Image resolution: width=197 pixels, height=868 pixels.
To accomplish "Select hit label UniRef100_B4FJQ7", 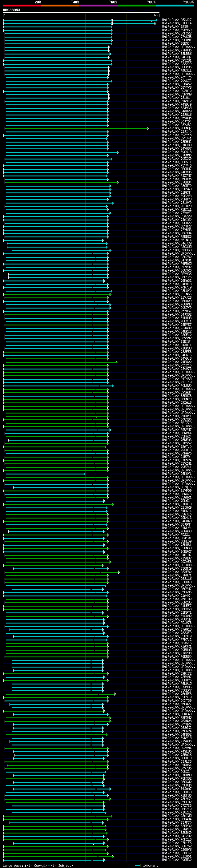I will pyautogui.click(x=177, y=57).
